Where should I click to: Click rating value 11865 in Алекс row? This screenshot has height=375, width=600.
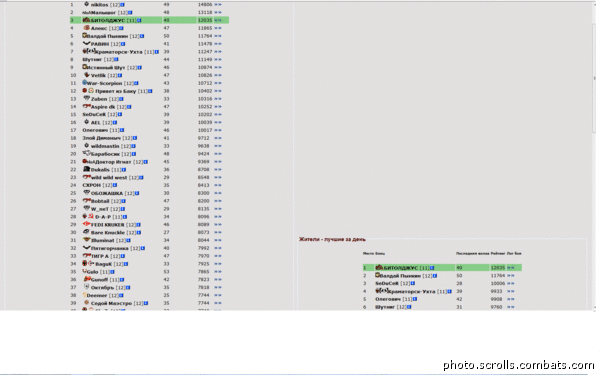point(205,28)
